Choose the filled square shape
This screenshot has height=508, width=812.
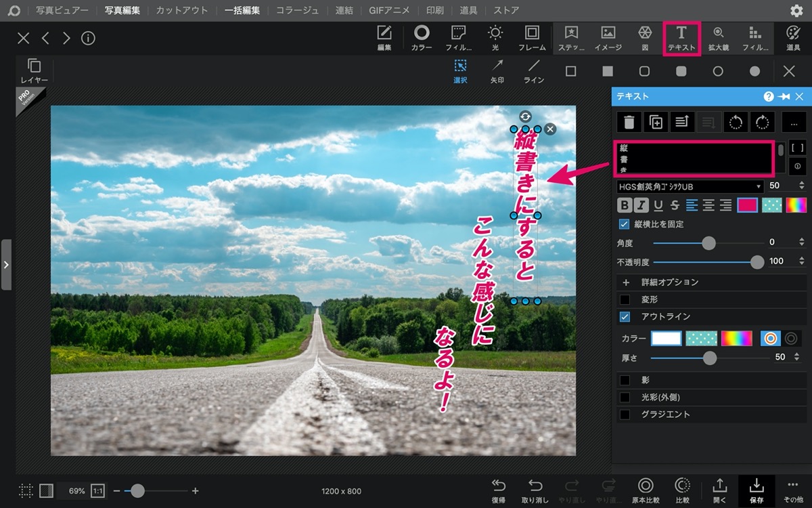[608, 71]
